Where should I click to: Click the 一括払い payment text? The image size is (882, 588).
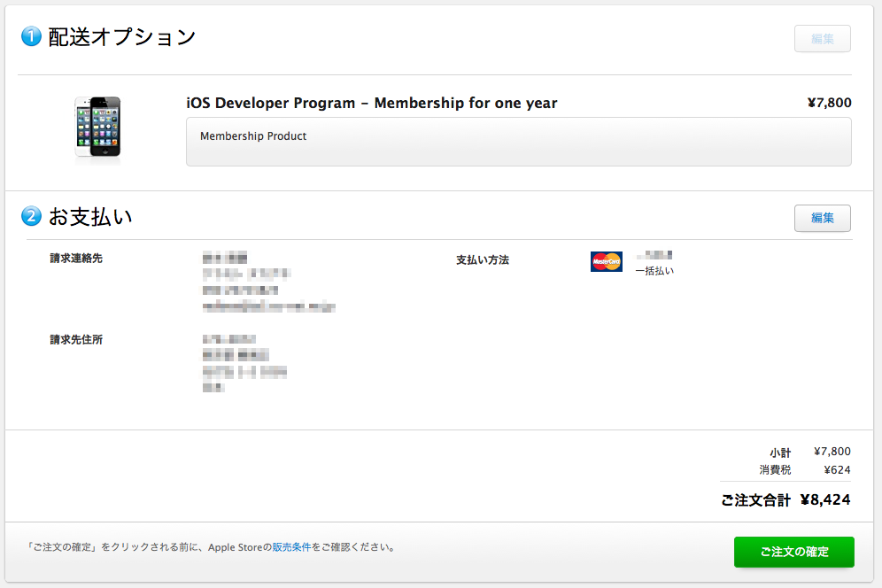point(654,271)
